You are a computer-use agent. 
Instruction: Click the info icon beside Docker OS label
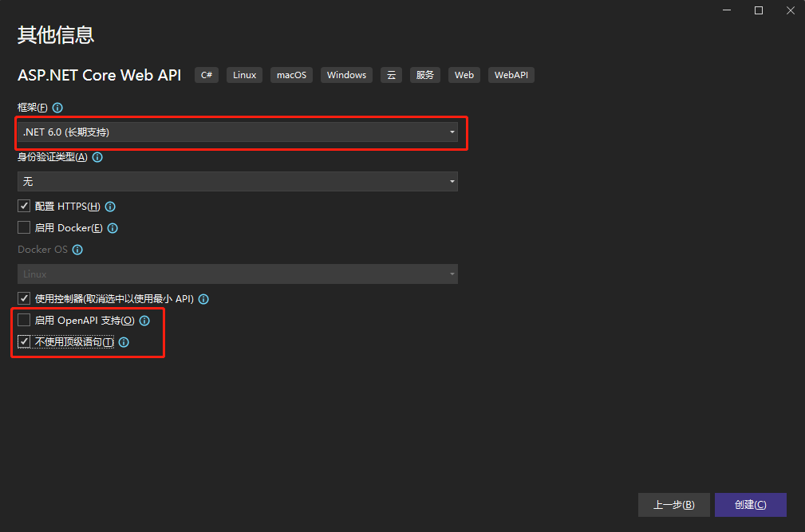click(x=77, y=250)
